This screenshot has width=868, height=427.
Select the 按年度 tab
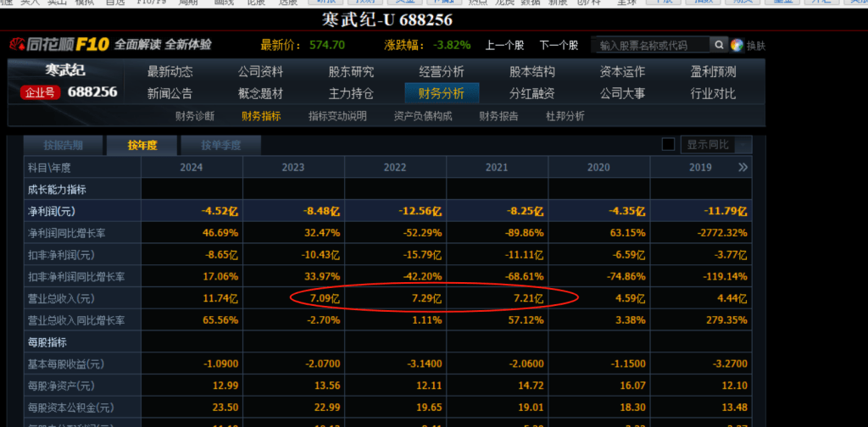(x=142, y=146)
